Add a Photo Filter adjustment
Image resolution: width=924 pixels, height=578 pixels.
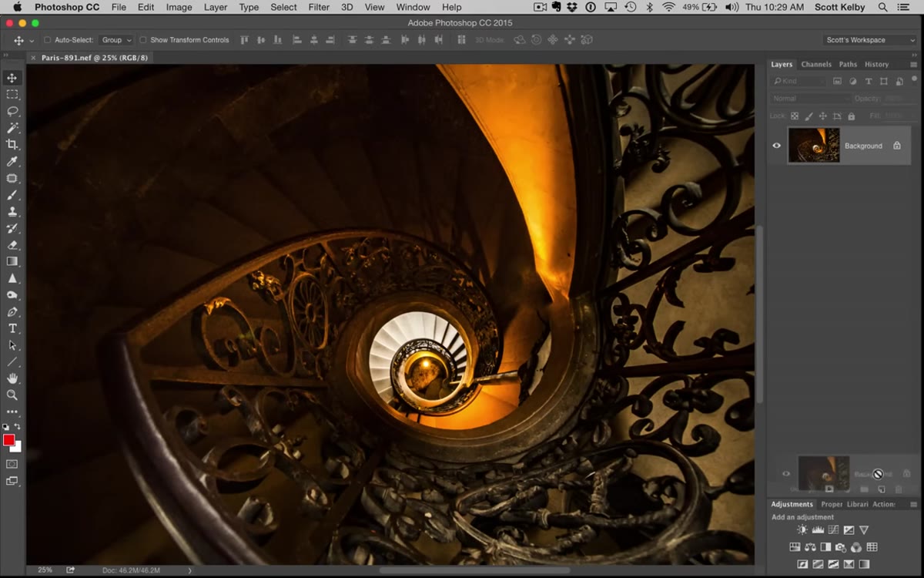click(x=841, y=547)
